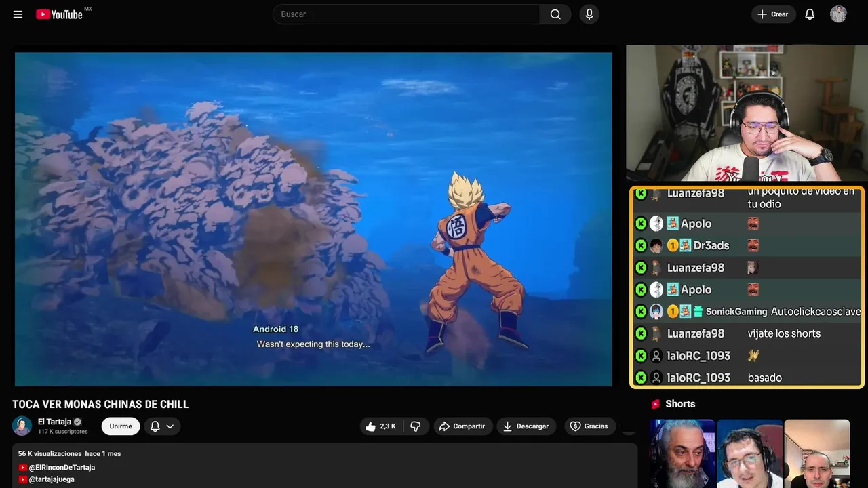The image size is (868, 488).
Task: Click the search magnifier button
Action: [555, 14]
